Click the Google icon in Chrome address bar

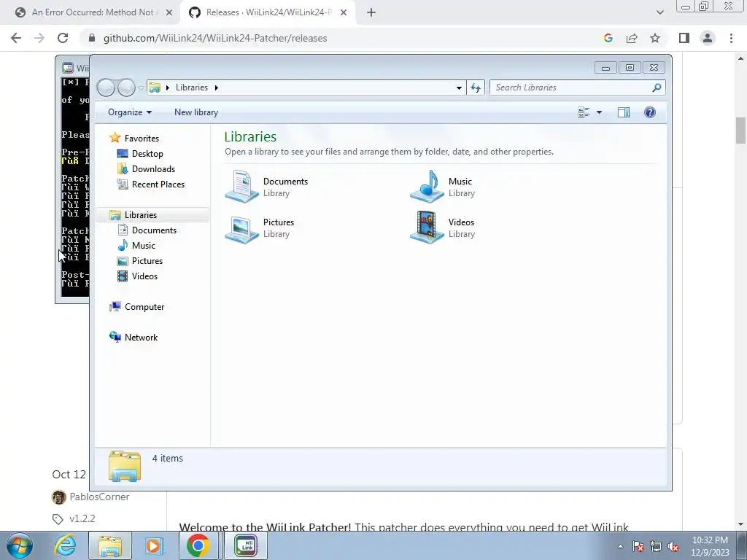[x=608, y=38]
